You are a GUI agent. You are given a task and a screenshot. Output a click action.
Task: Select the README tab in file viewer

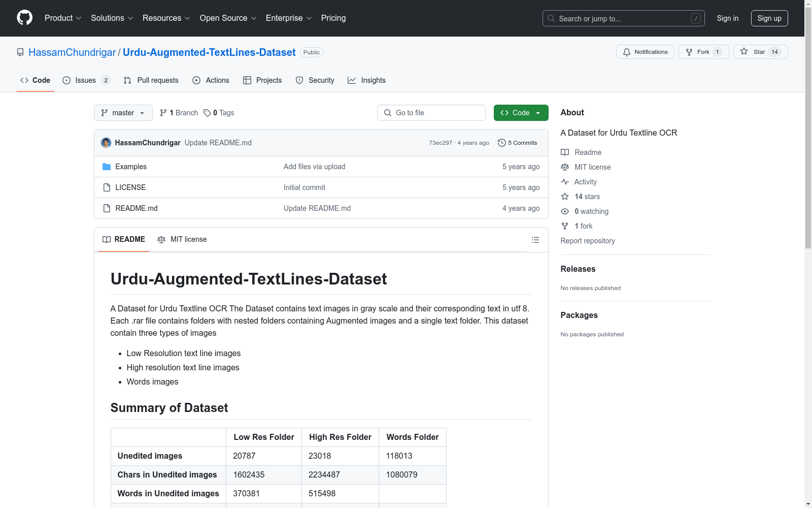124,239
